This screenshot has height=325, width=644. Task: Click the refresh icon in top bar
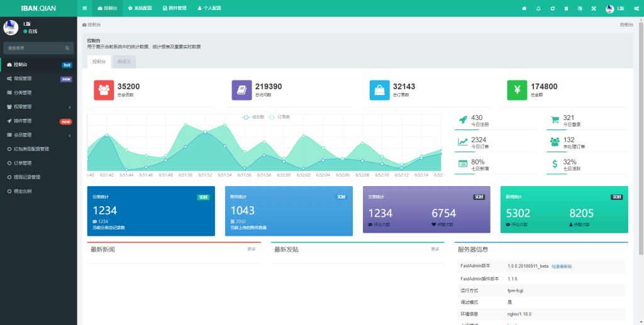pyautogui.click(x=552, y=8)
